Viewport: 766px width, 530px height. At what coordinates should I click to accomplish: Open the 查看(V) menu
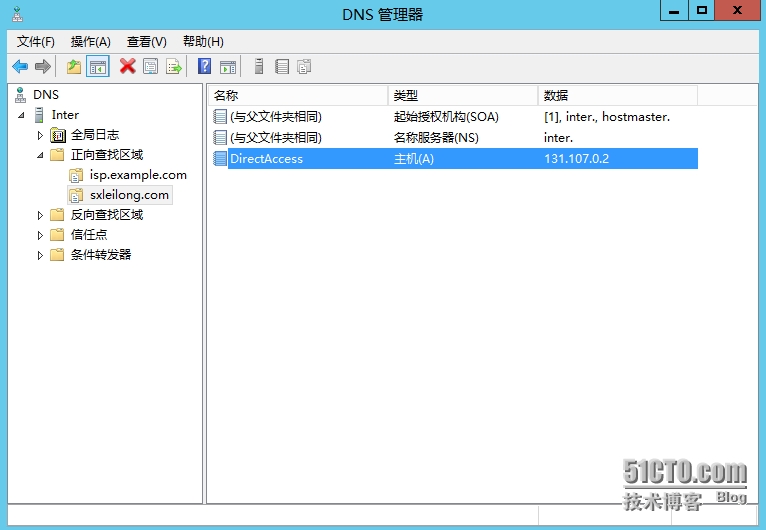(x=147, y=42)
